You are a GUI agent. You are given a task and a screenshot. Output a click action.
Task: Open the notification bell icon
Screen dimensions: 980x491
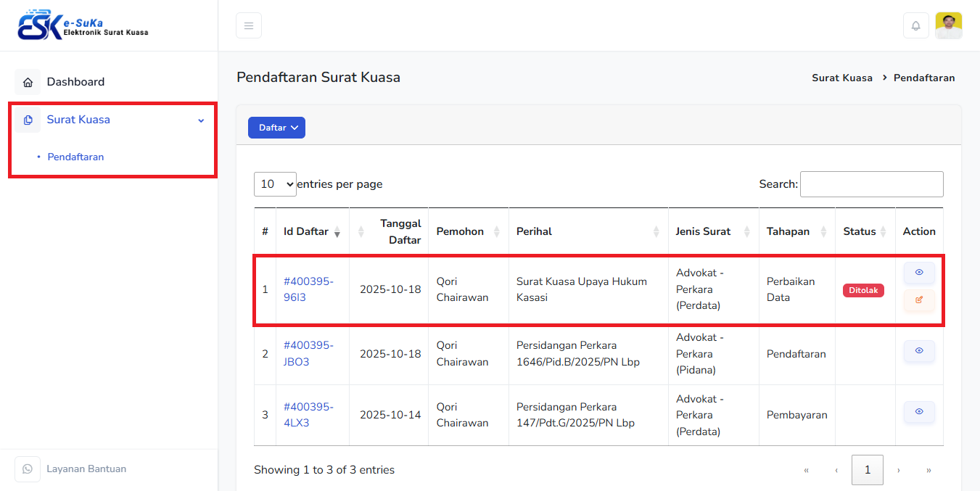coord(915,25)
